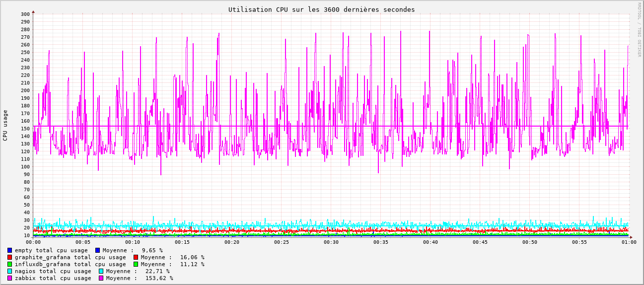This screenshot has height=285, width=644.
Task: Click the 180 value on the Y axis
Action: click(x=25, y=106)
